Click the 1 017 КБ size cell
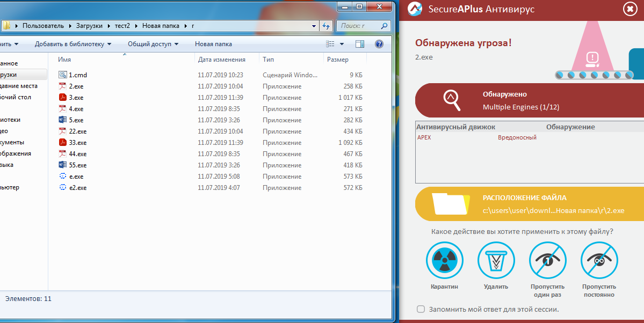Image resolution: width=644 pixels, height=323 pixels. click(x=350, y=98)
